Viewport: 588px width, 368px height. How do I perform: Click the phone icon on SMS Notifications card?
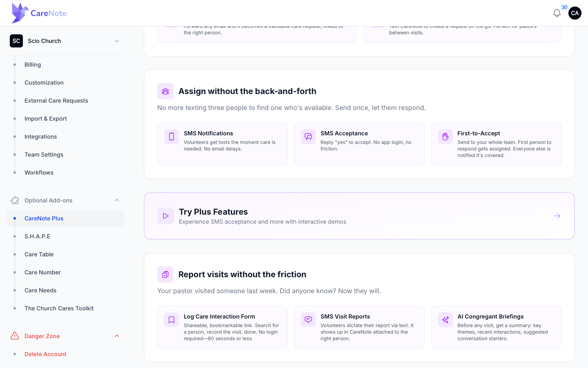tap(171, 137)
